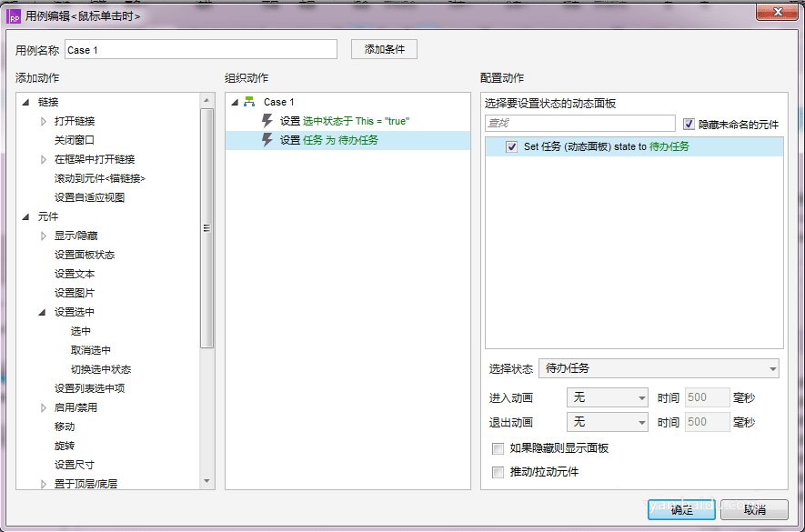Select 设置 任务 为 待办任务 row
Viewport: 805px width, 532px height.
tap(348, 140)
